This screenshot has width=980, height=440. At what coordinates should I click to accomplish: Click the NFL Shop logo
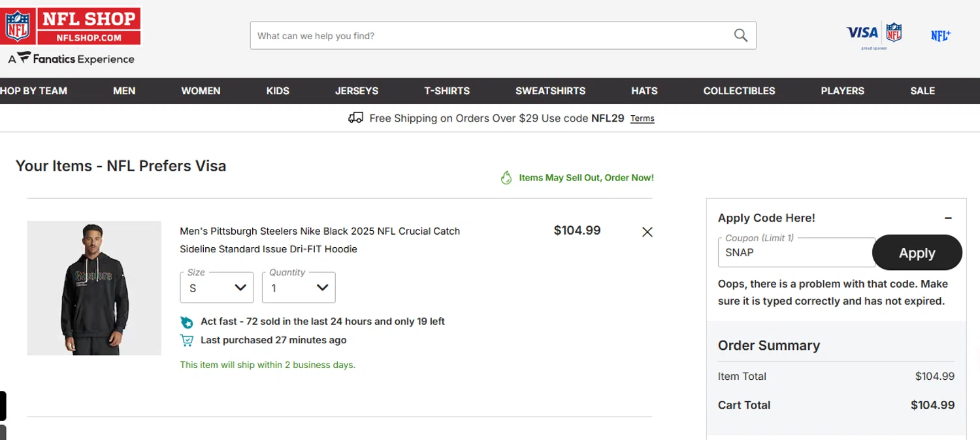point(71,26)
